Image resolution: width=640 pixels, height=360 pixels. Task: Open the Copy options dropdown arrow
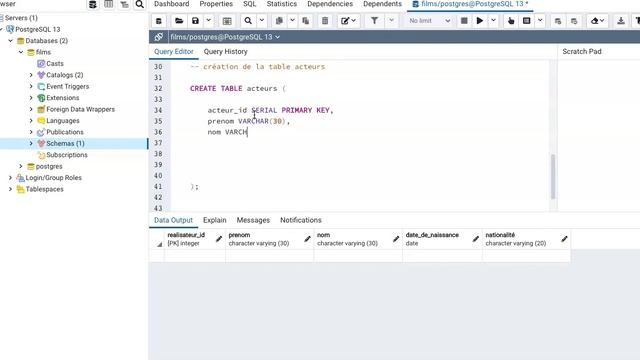pos(292,20)
